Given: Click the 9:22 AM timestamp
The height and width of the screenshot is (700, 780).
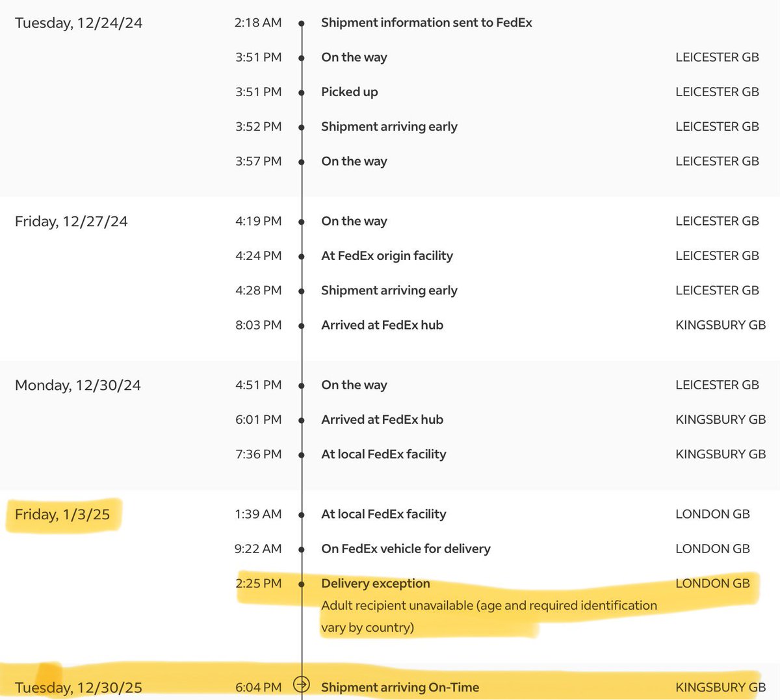Looking at the screenshot, I should click(x=258, y=549).
